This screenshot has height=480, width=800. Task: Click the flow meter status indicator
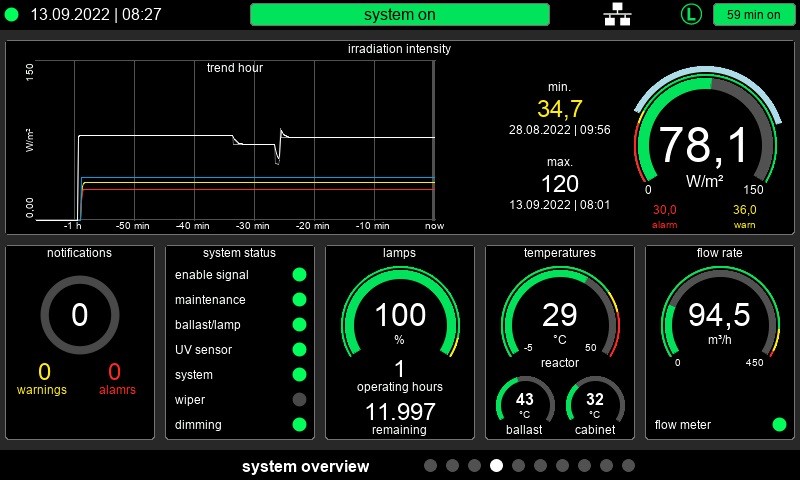779,424
